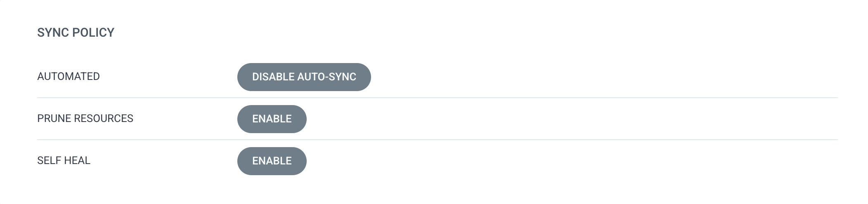
Task: Select the Automated policy row text
Action: pos(69,77)
